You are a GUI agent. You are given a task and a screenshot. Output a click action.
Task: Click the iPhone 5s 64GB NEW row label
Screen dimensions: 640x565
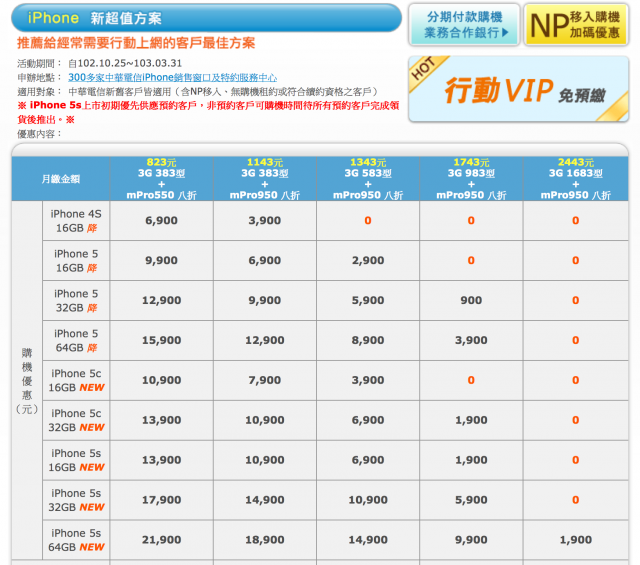tap(76, 540)
